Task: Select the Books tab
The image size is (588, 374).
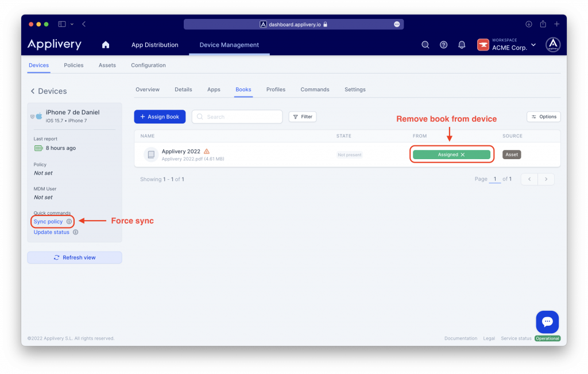Action: click(243, 90)
